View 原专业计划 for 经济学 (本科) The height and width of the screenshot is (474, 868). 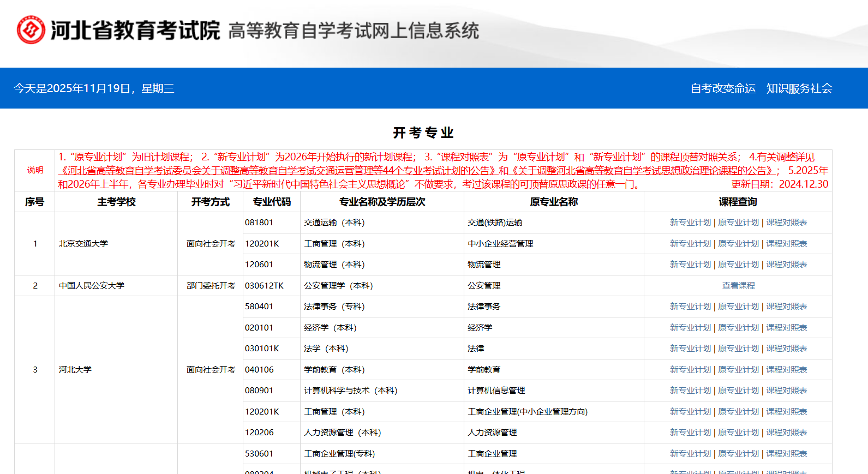738,328
